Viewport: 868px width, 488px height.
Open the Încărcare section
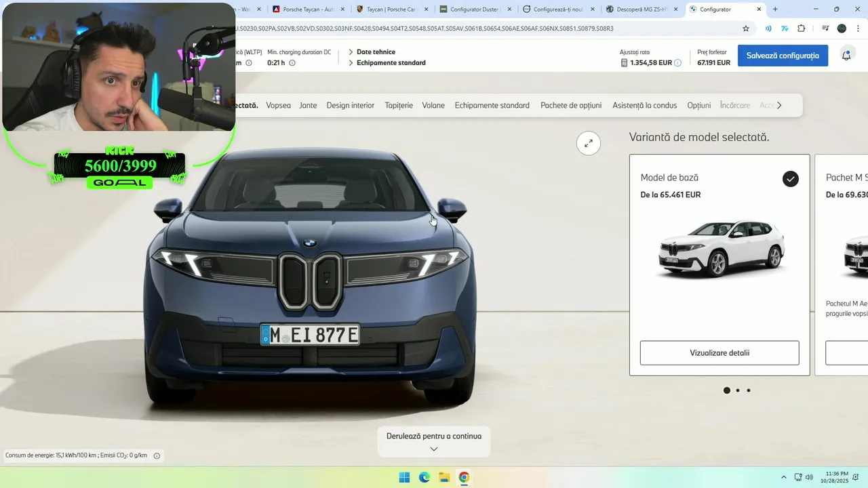(735, 106)
